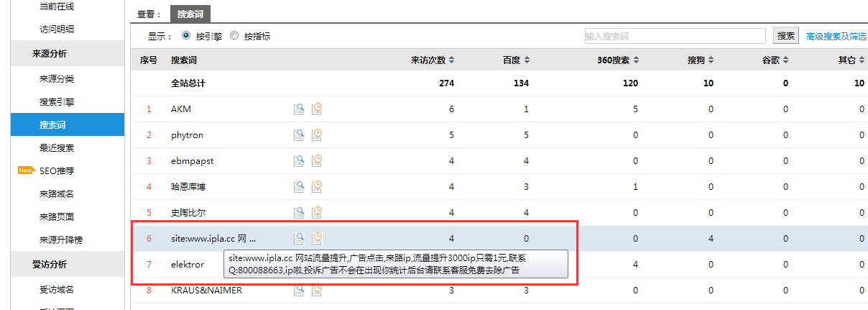
Task: Open 搜索引擎 in the left sidebar
Action: (57, 102)
